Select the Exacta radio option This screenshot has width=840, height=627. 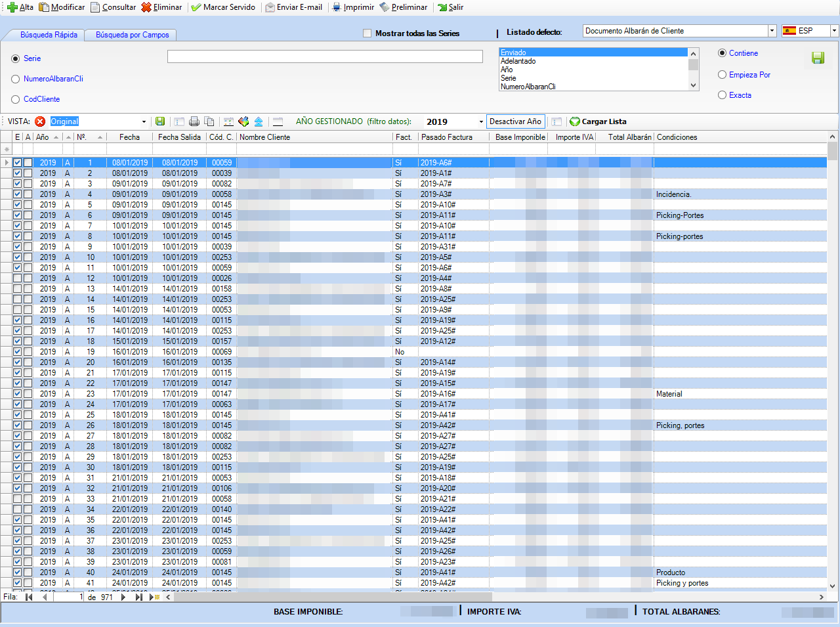(x=723, y=95)
